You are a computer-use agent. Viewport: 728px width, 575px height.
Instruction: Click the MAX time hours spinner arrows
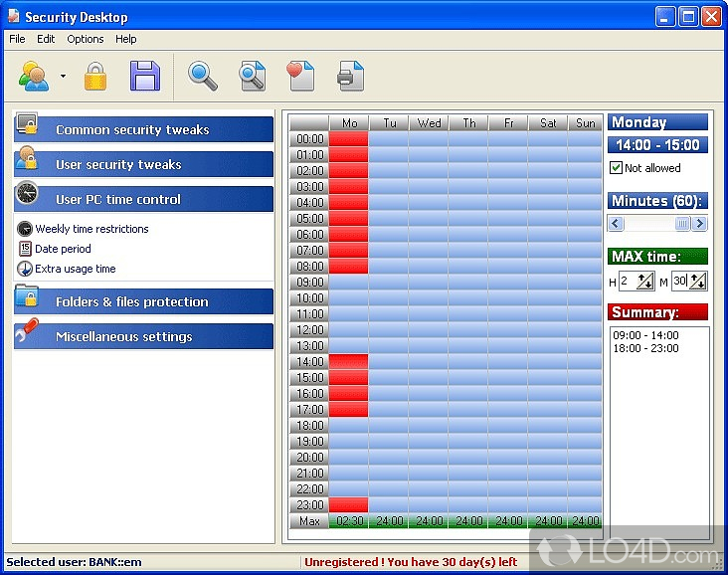tap(643, 283)
